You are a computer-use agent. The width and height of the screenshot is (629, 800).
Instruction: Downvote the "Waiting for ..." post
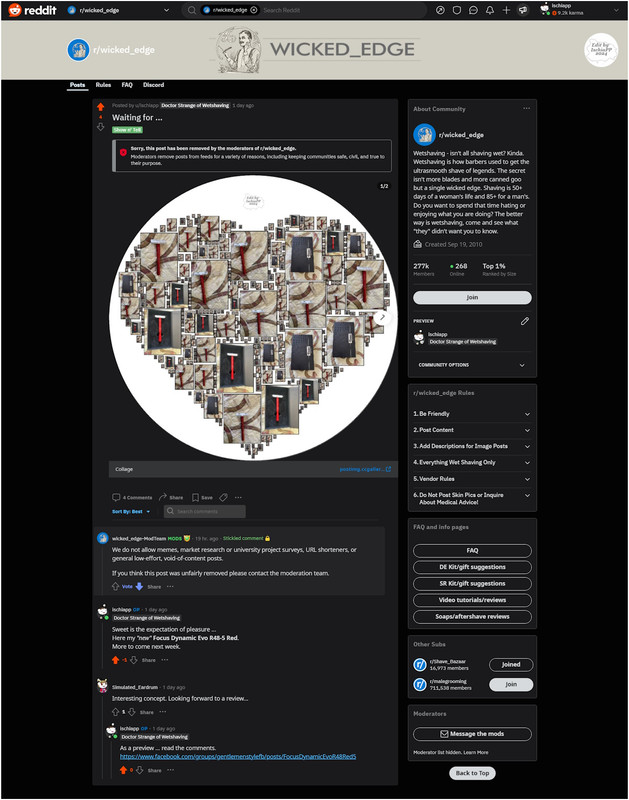pyautogui.click(x=100, y=127)
